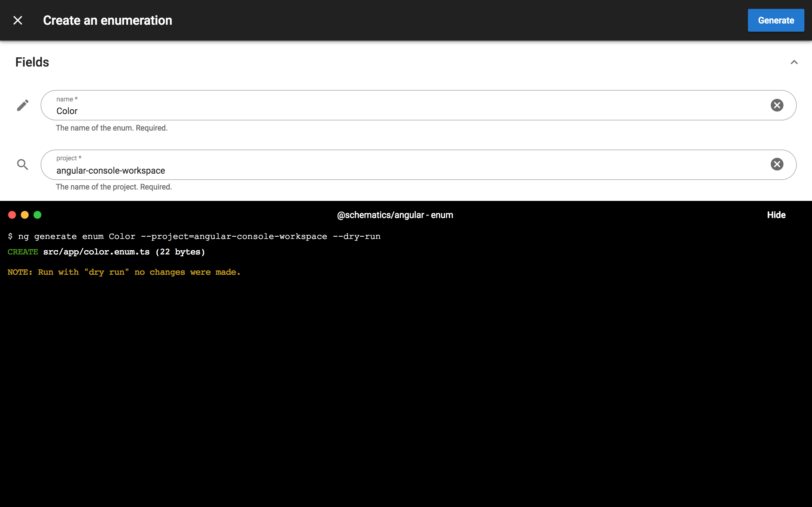
Task: Click the pencil icon beside name field
Action: 23,105
